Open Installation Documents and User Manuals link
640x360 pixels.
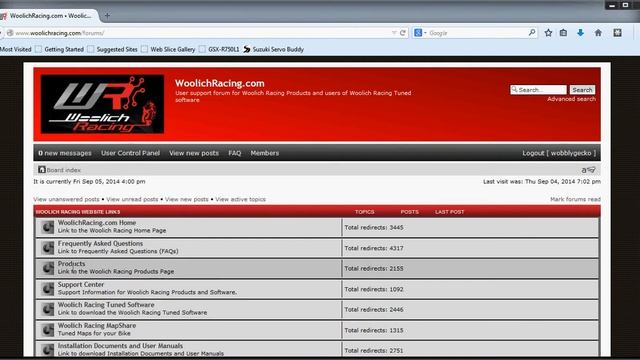coord(120,346)
